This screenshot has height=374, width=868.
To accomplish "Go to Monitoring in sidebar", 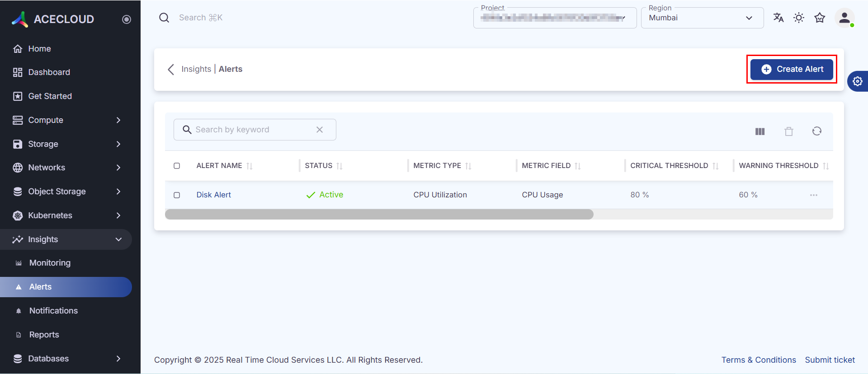I will (50, 263).
